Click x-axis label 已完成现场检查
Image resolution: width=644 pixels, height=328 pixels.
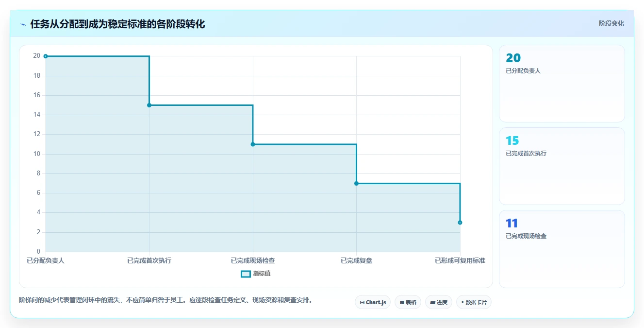coord(253,260)
